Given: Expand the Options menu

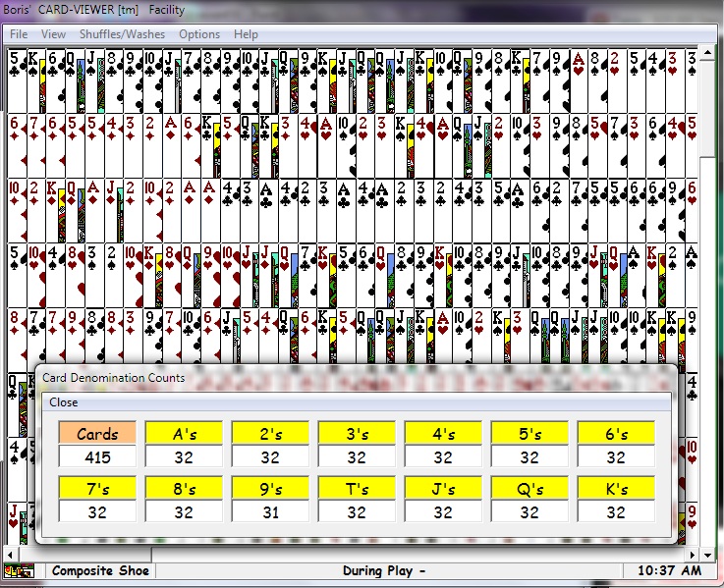Looking at the screenshot, I should [x=199, y=34].
